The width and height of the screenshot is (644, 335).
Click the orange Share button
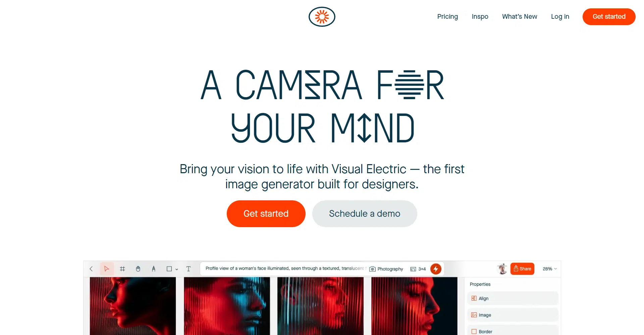[522, 269]
